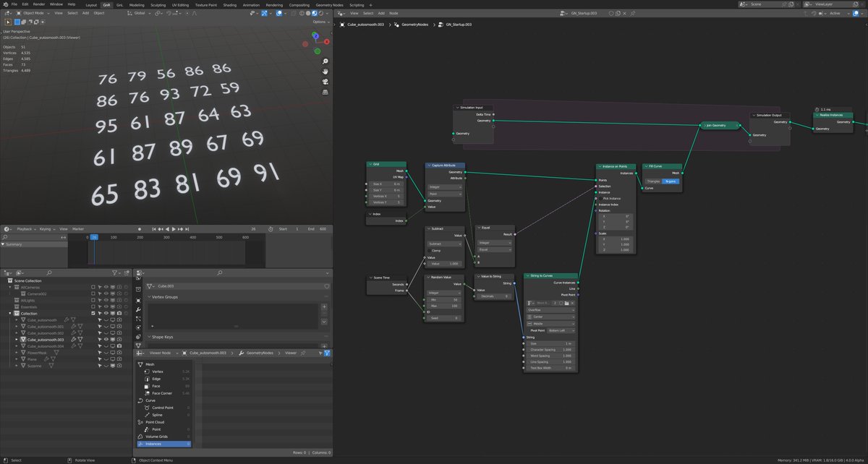
Task: Toggle the Collection exclude checkbox in outliner
Action: pos(94,313)
